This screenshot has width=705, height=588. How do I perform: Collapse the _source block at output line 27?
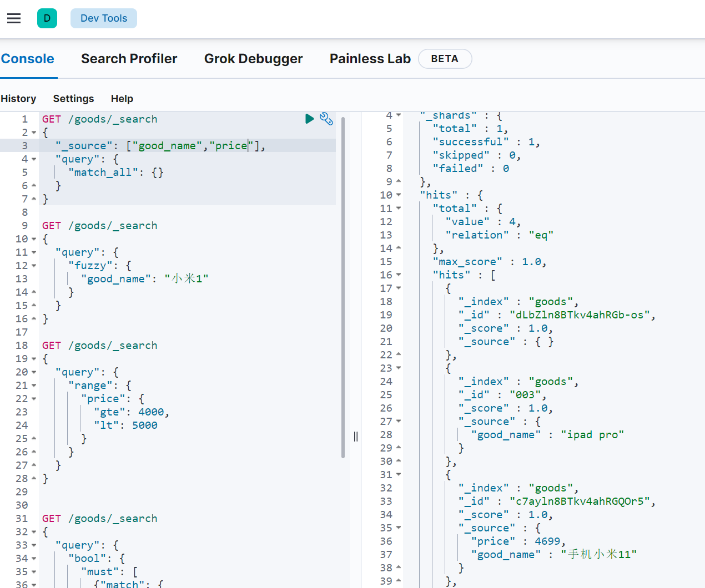(x=399, y=422)
